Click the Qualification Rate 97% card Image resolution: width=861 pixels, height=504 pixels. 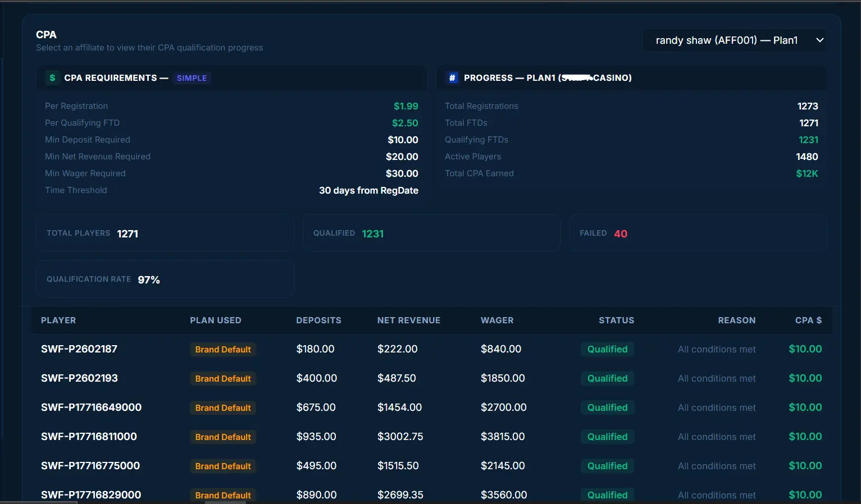coord(165,278)
